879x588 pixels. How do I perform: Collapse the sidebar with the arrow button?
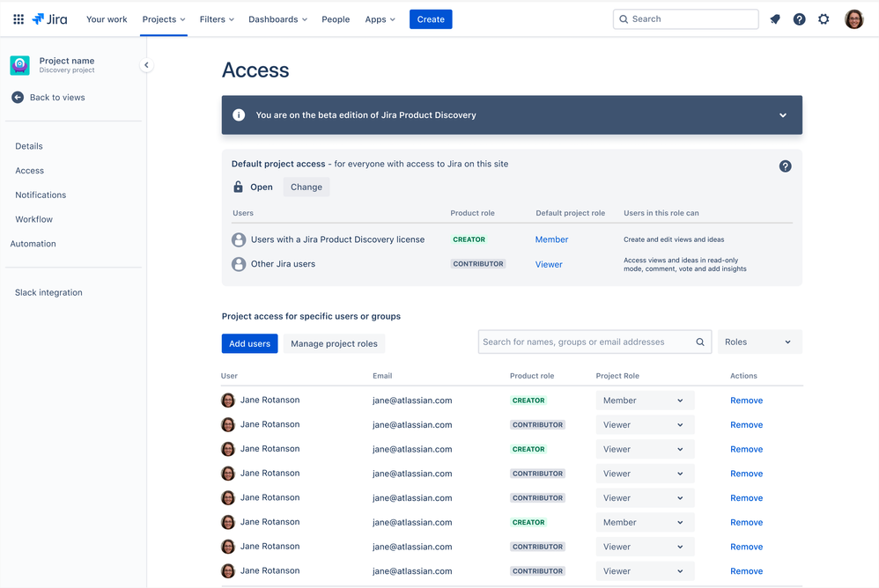pyautogui.click(x=146, y=65)
